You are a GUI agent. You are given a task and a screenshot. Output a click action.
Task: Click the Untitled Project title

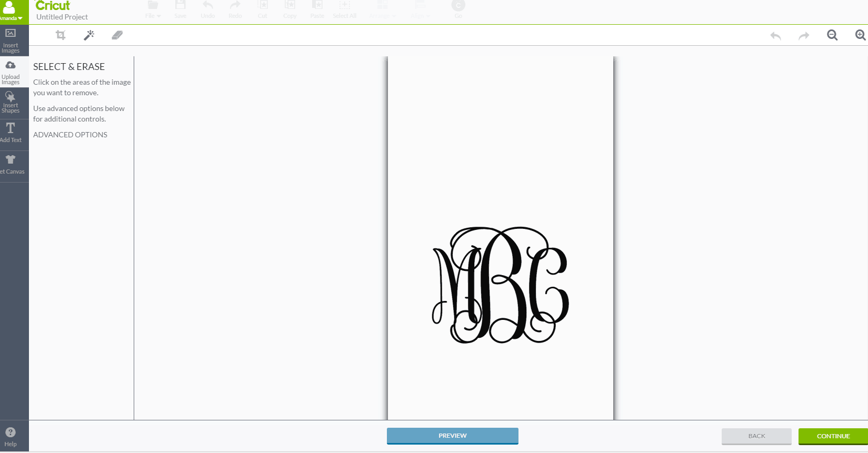[x=62, y=17]
